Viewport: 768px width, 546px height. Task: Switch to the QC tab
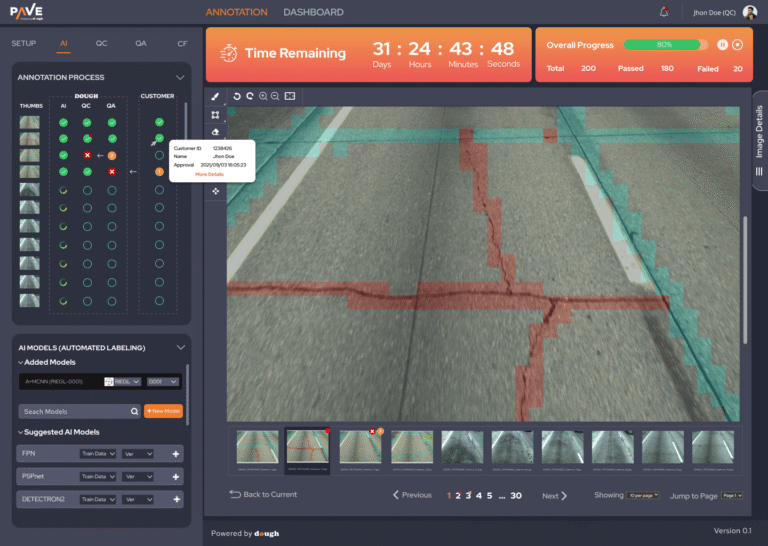(101, 44)
